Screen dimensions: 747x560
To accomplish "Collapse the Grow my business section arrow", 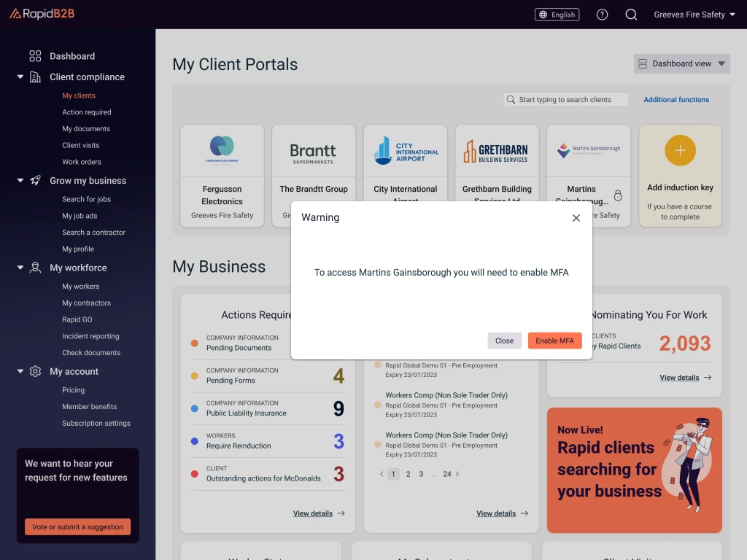I will coord(20,181).
